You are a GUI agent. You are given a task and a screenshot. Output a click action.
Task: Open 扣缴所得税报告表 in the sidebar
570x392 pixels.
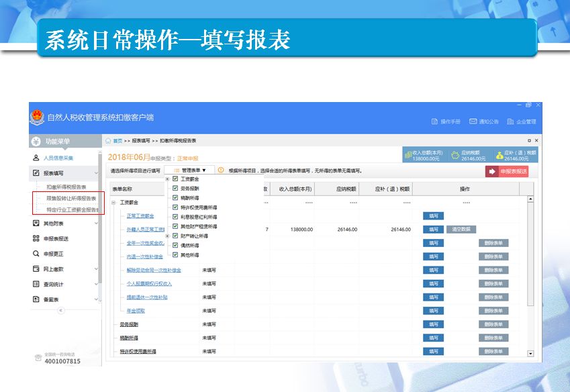coord(66,187)
